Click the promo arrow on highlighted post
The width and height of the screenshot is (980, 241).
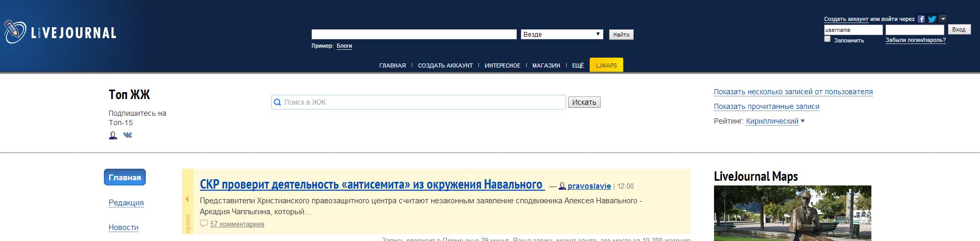click(187, 199)
